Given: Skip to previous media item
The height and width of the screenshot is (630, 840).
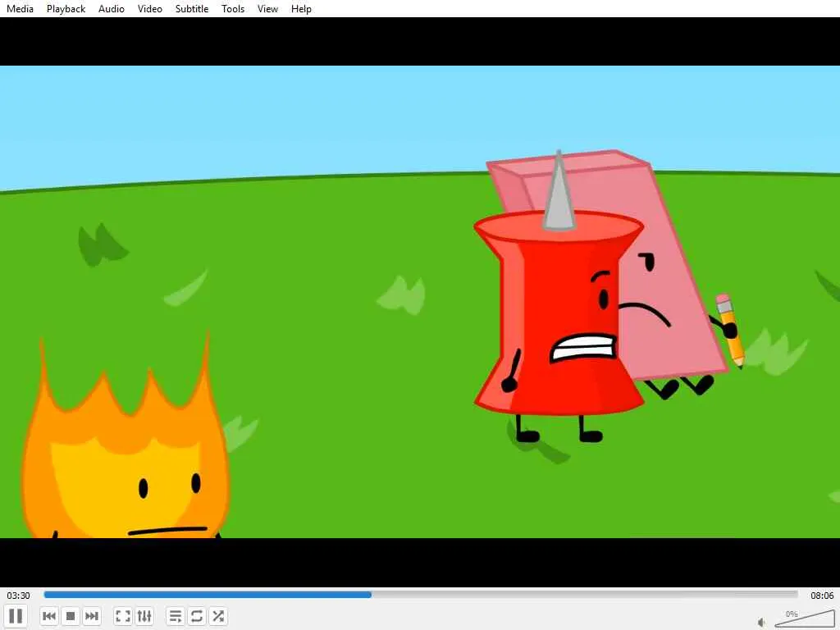Looking at the screenshot, I should point(48,616).
